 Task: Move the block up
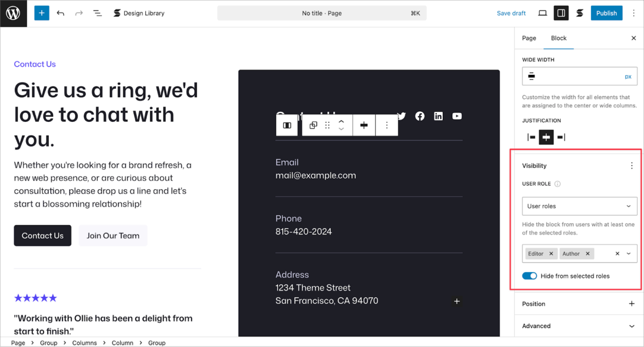point(341,121)
